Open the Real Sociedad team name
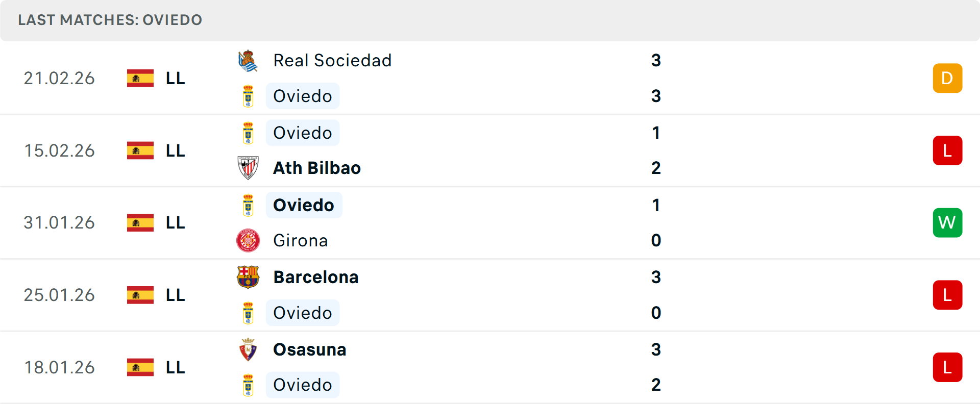 tap(332, 61)
